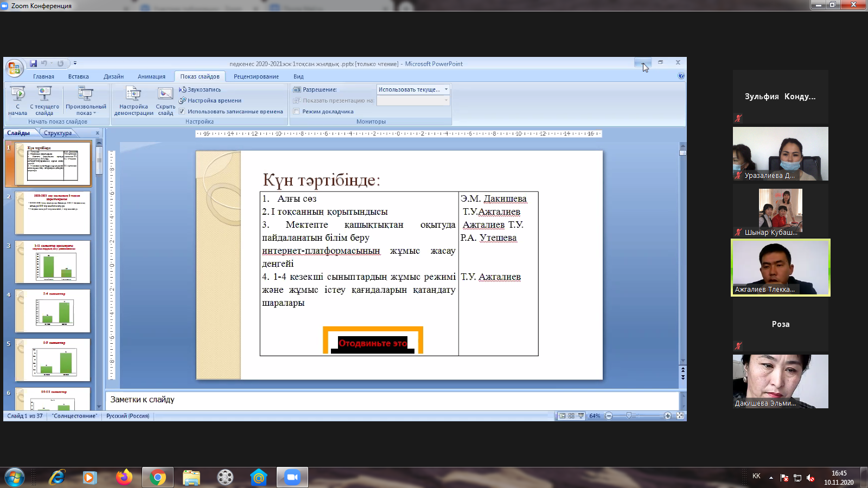Switch to slide sorter view icon
This screenshot has height=488, width=868.
(571, 416)
